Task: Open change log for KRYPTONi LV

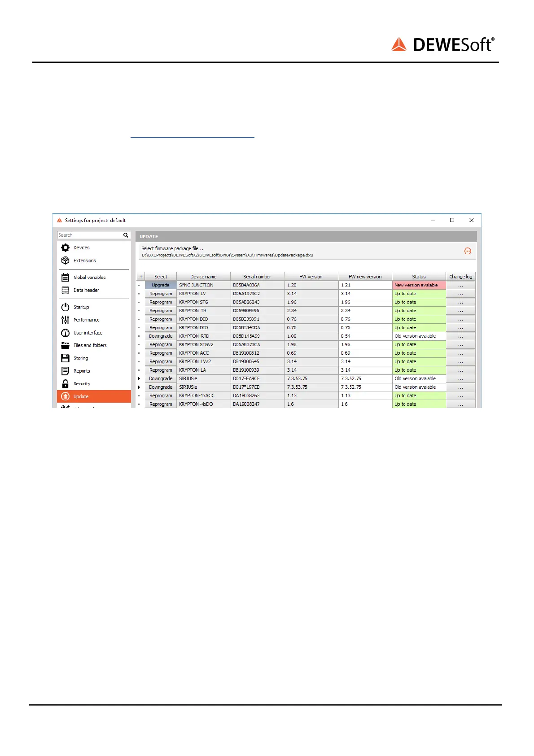Action: 460,294
